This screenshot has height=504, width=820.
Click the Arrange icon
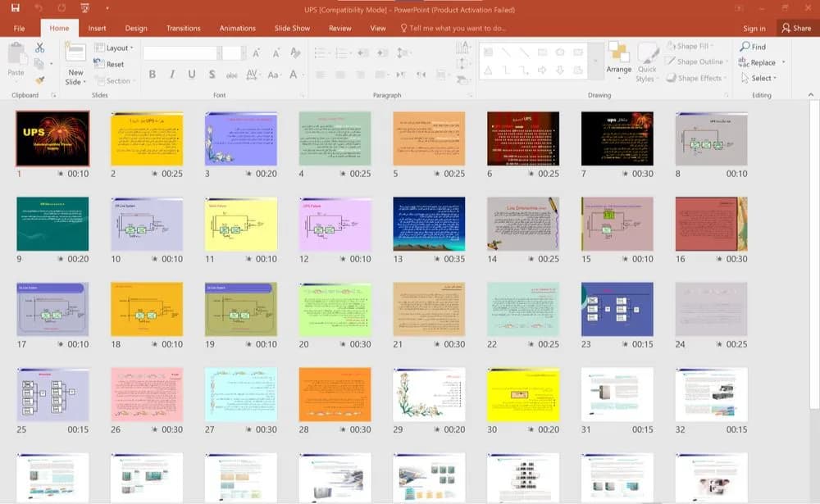(x=618, y=52)
